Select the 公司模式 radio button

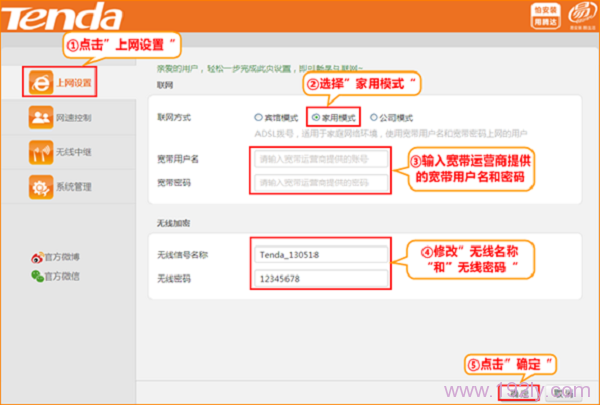pyautogui.click(x=375, y=116)
